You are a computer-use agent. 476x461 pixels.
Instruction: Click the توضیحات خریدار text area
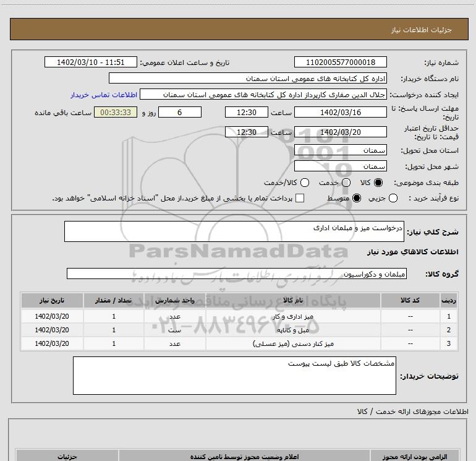234,376
